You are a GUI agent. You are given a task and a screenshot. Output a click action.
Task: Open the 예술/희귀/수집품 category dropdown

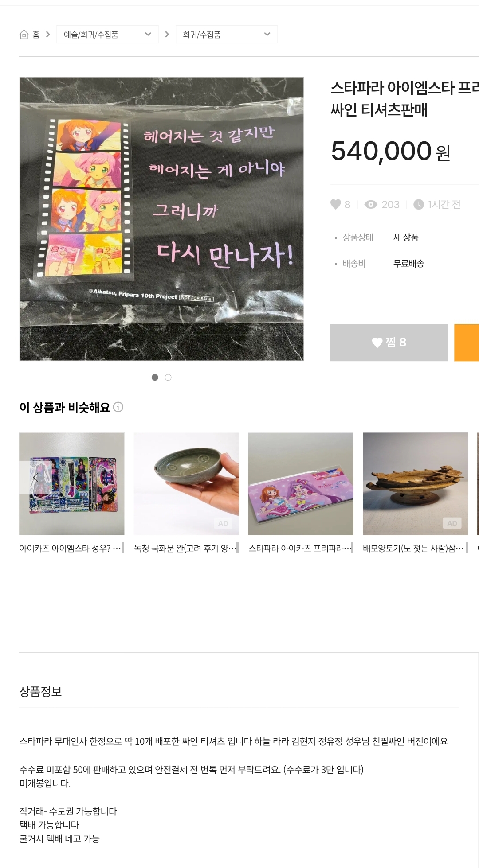tap(107, 34)
